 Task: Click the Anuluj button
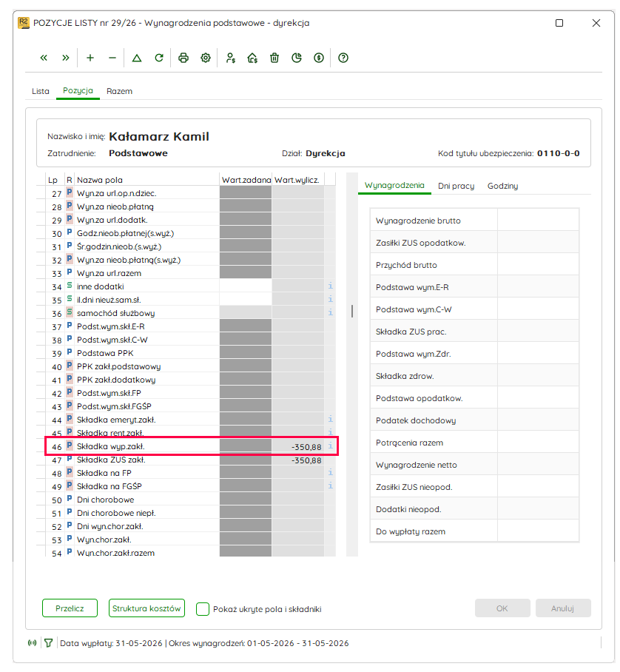click(x=563, y=608)
